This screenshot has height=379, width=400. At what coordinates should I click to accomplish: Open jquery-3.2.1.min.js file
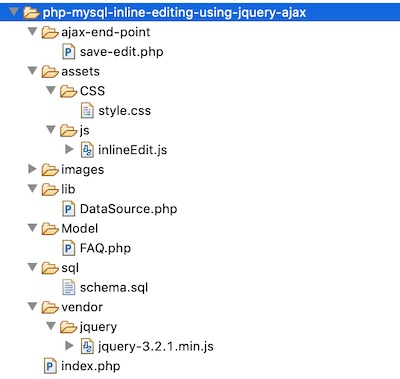tap(156, 347)
